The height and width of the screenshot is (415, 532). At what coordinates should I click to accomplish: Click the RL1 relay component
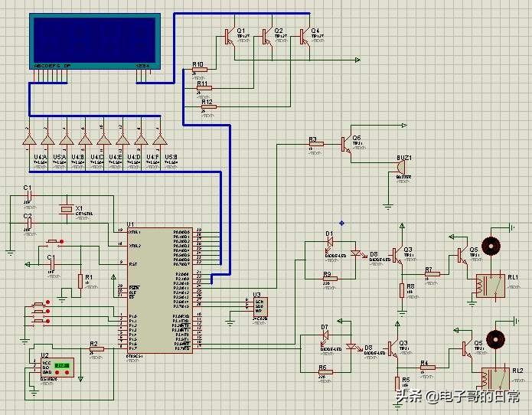click(x=490, y=286)
